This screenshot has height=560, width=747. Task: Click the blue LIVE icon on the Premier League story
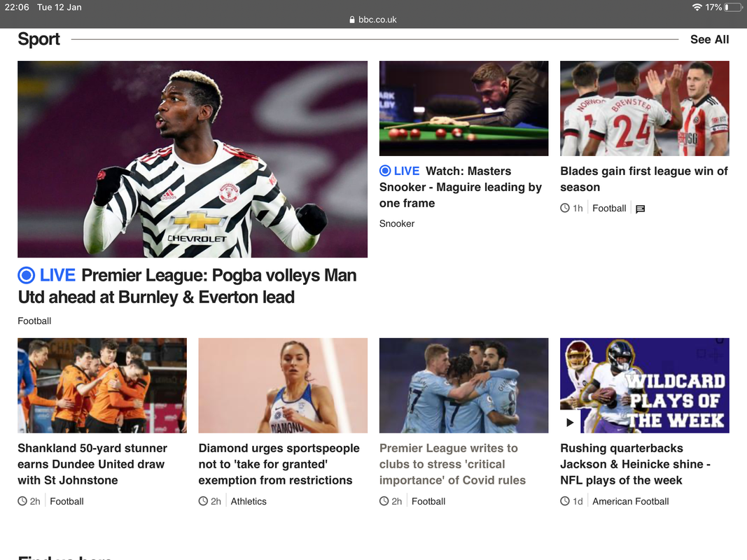[26, 275]
